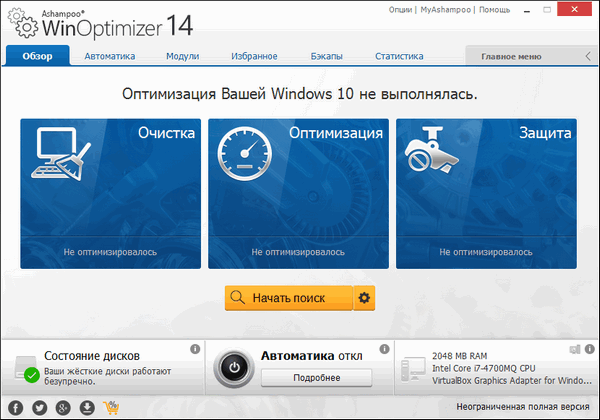This screenshot has height=420, width=600.
Task: Start scan with Начать поиск button
Action: [289, 298]
